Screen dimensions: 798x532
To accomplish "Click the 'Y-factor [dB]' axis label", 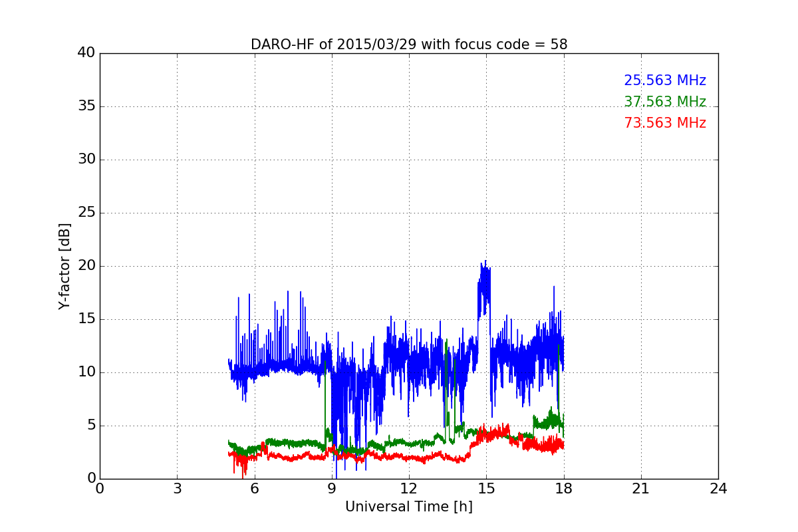I will click(x=65, y=266).
